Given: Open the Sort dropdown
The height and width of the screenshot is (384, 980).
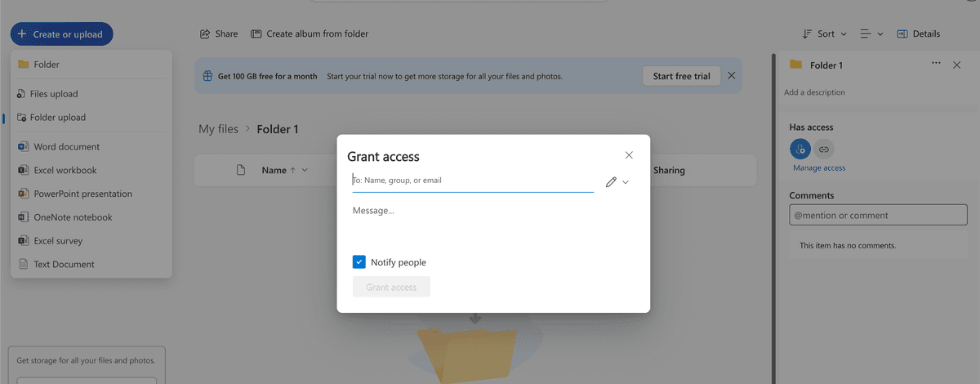Looking at the screenshot, I should tap(825, 34).
